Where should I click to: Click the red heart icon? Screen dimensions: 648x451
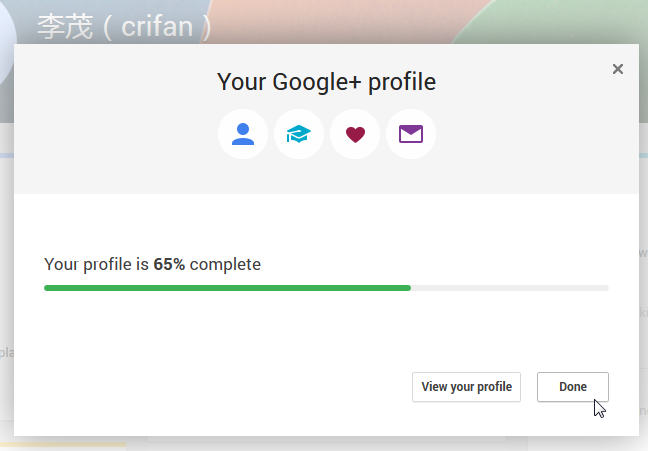pos(355,134)
